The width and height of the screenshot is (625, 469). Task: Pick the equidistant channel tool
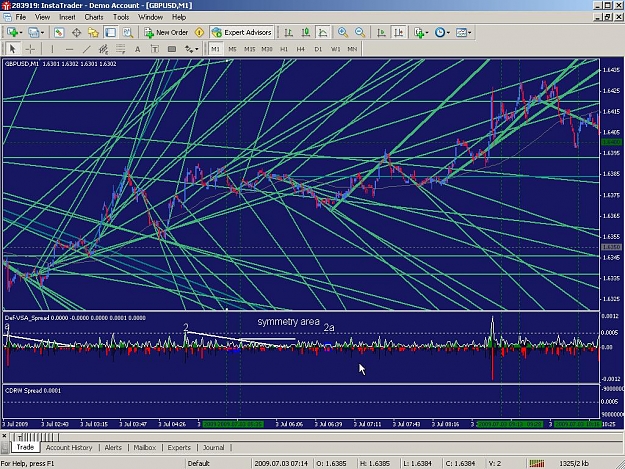[103, 49]
